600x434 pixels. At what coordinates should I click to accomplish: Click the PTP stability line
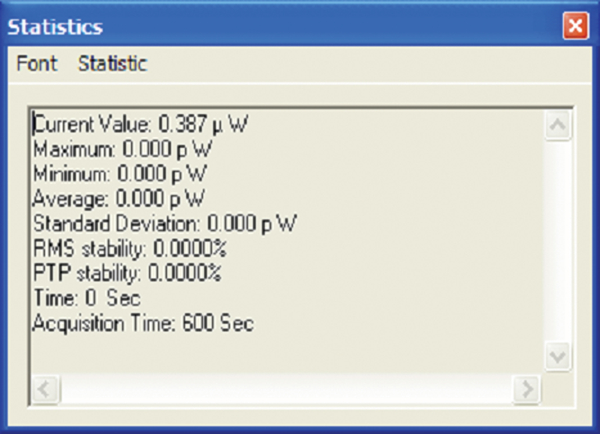pyautogui.click(x=127, y=272)
